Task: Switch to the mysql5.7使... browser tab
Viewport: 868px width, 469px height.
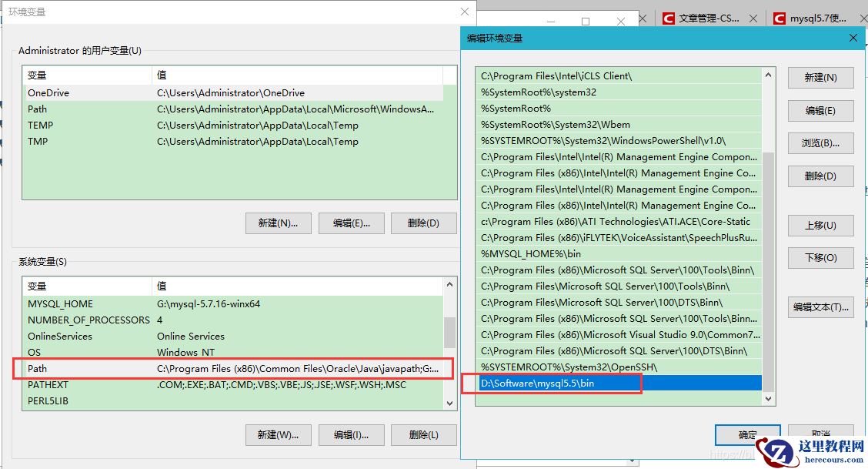Action: (818, 18)
